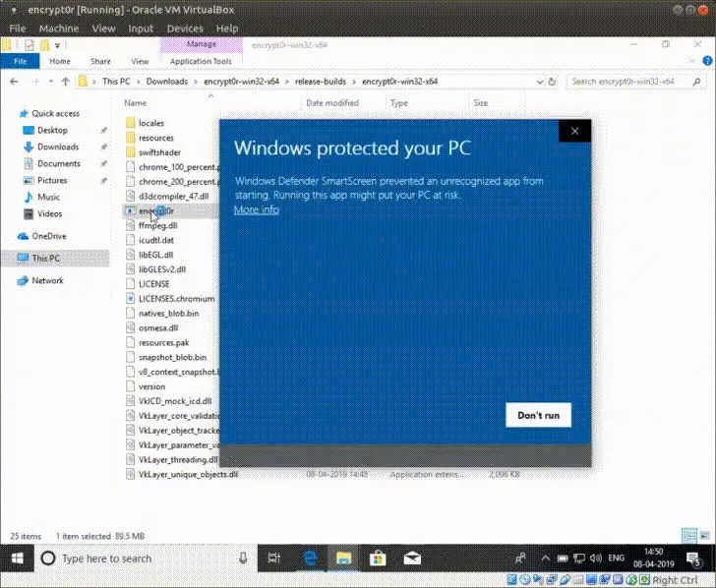Sort by the Size column header
The height and width of the screenshot is (588, 716).
(480, 103)
